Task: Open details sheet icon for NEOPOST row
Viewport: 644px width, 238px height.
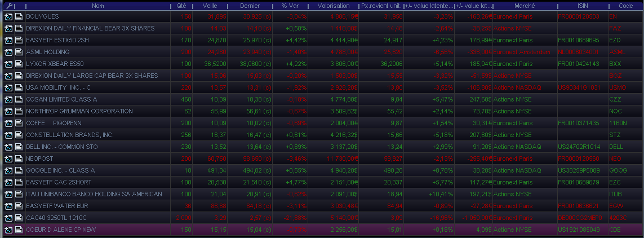Action: tap(19, 158)
